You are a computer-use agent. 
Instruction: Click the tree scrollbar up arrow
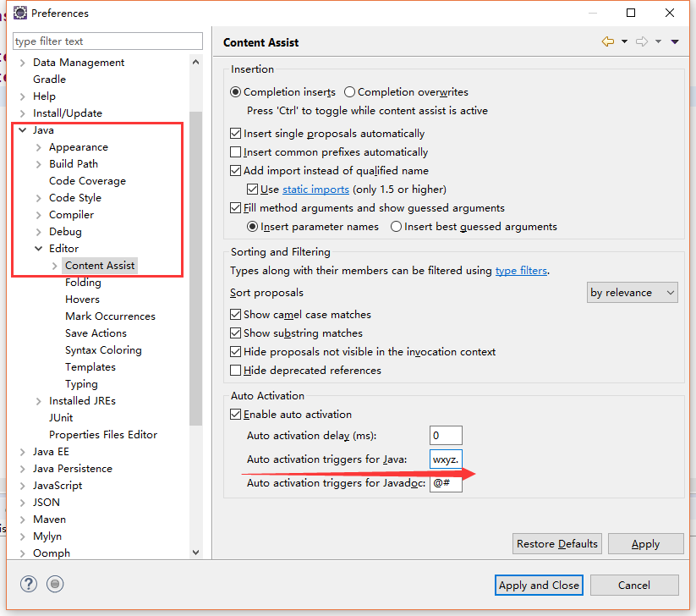point(195,62)
